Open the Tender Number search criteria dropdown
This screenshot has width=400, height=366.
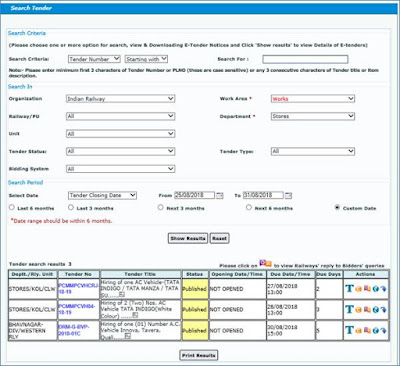point(94,59)
